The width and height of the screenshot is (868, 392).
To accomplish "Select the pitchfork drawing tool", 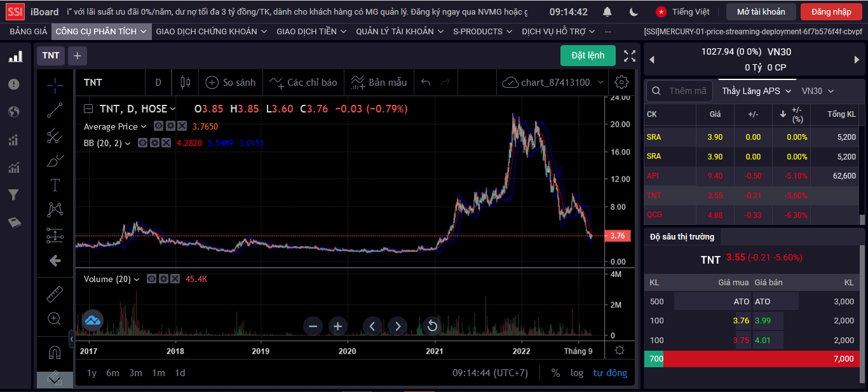I will point(55,135).
